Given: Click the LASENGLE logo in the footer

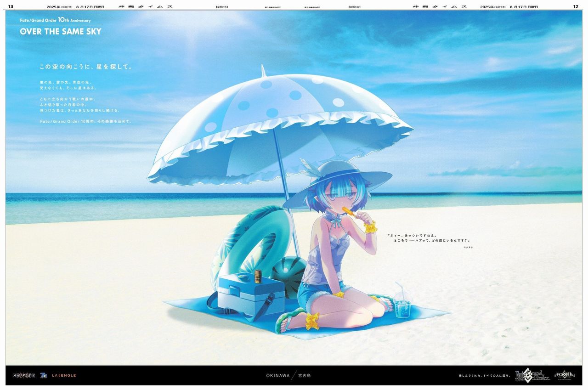Looking at the screenshot, I should 64,375.
